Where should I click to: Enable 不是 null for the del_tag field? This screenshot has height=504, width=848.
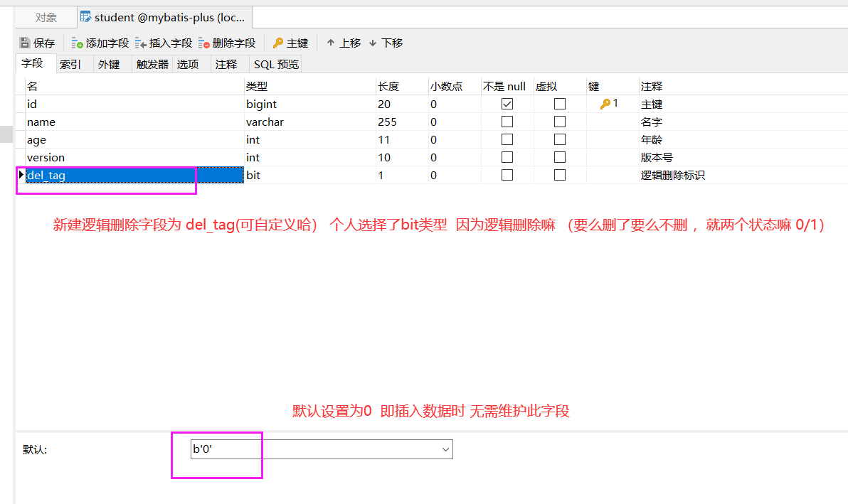pyautogui.click(x=507, y=175)
